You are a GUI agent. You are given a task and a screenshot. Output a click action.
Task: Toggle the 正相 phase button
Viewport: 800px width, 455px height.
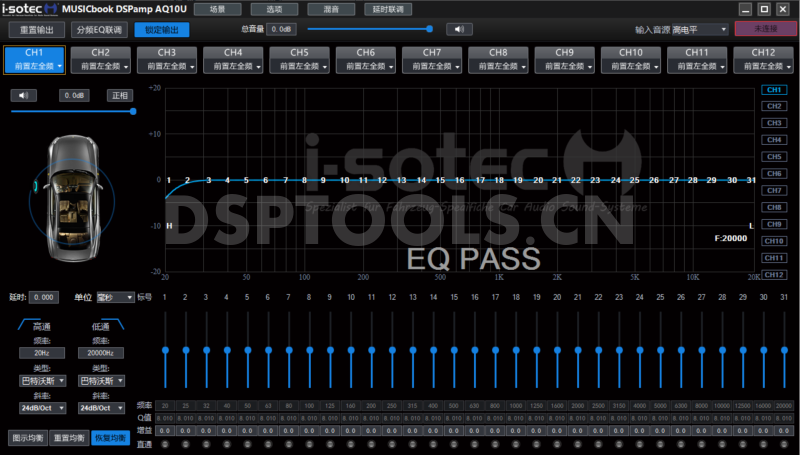tap(120, 95)
